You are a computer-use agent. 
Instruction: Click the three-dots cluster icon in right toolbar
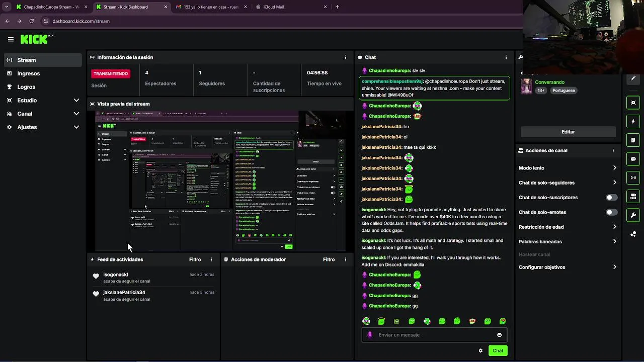click(633, 234)
